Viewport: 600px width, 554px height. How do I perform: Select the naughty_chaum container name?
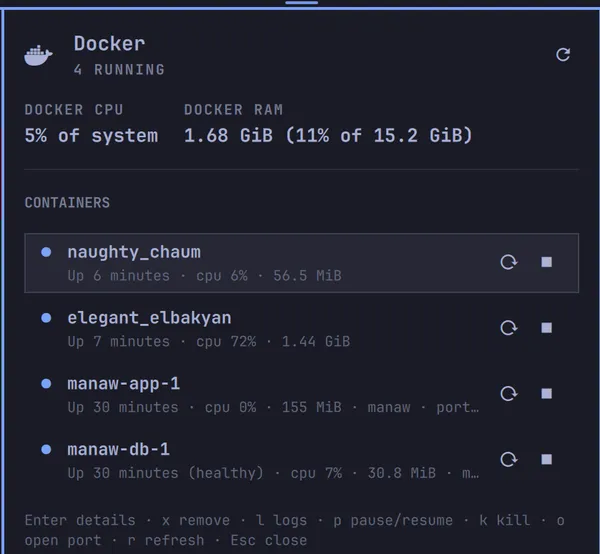[134, 253]
